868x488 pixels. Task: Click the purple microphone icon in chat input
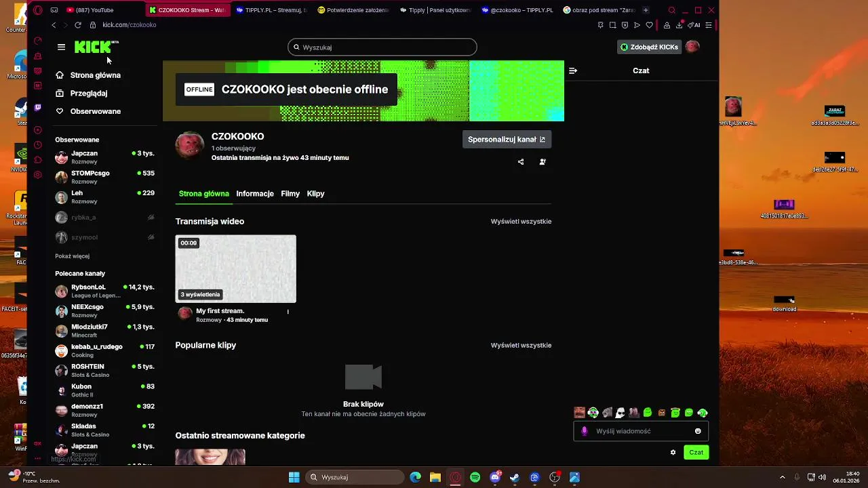coord(585,431)
